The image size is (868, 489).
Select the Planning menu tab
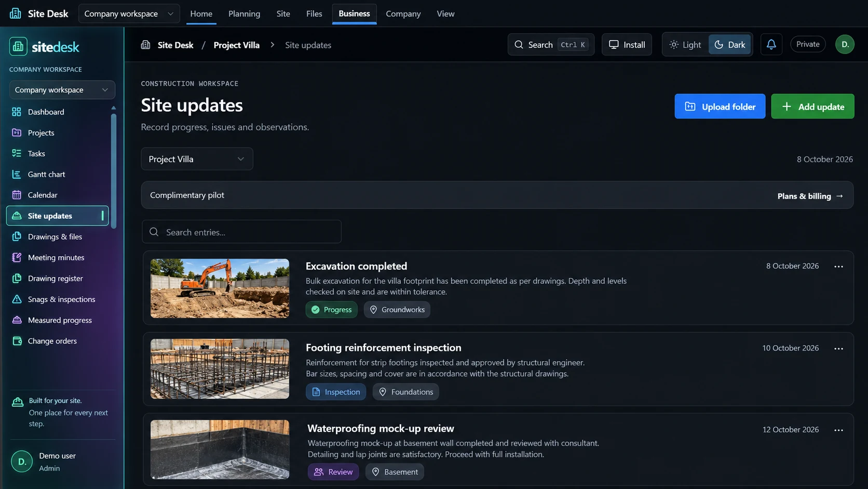[x=244, y=14]
